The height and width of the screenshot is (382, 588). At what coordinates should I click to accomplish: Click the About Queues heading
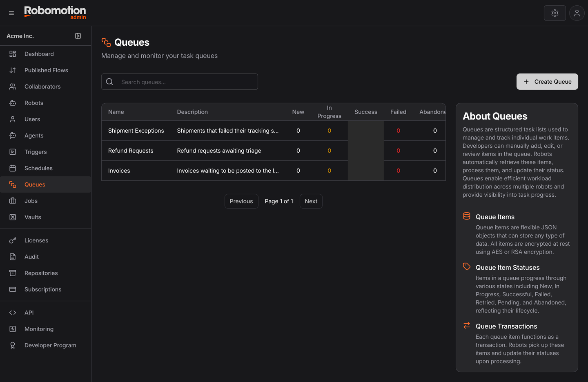[x=495, y=116]
